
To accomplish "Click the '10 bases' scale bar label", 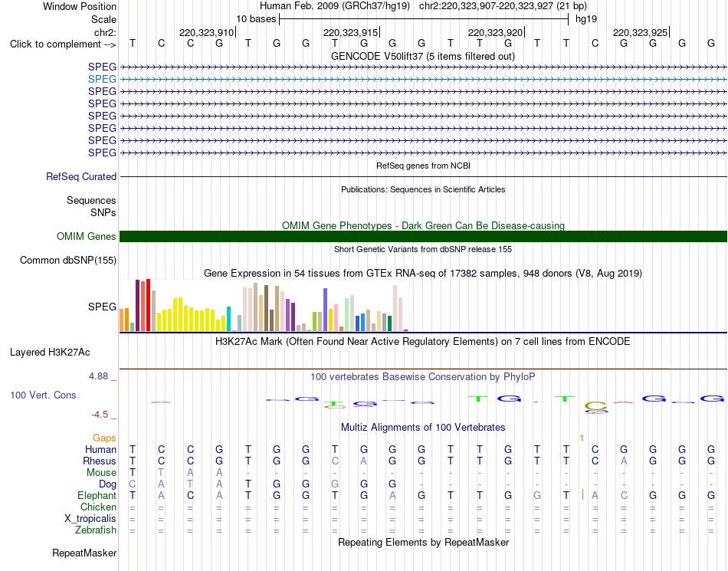I will pyautogui.click(x=256, y=19).
